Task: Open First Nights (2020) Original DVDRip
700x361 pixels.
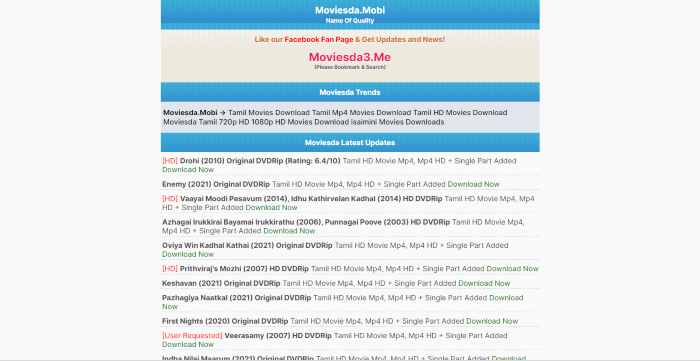Action: coord(225,321)
